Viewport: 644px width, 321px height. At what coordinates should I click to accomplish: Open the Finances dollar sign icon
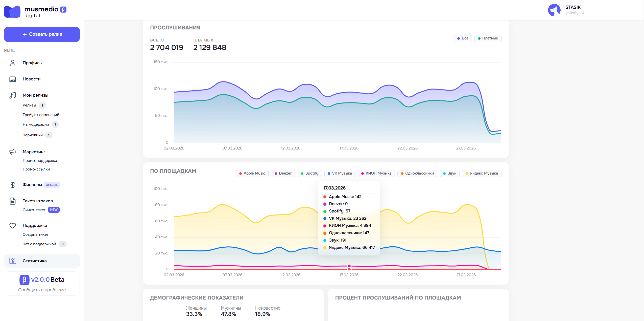point(13,185)
